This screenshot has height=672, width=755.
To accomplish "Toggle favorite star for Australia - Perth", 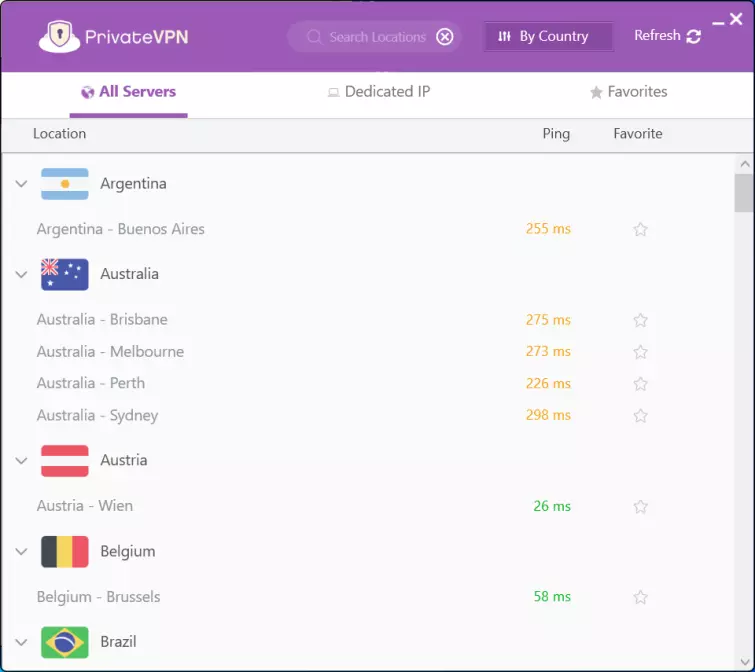I will [640, 384].
